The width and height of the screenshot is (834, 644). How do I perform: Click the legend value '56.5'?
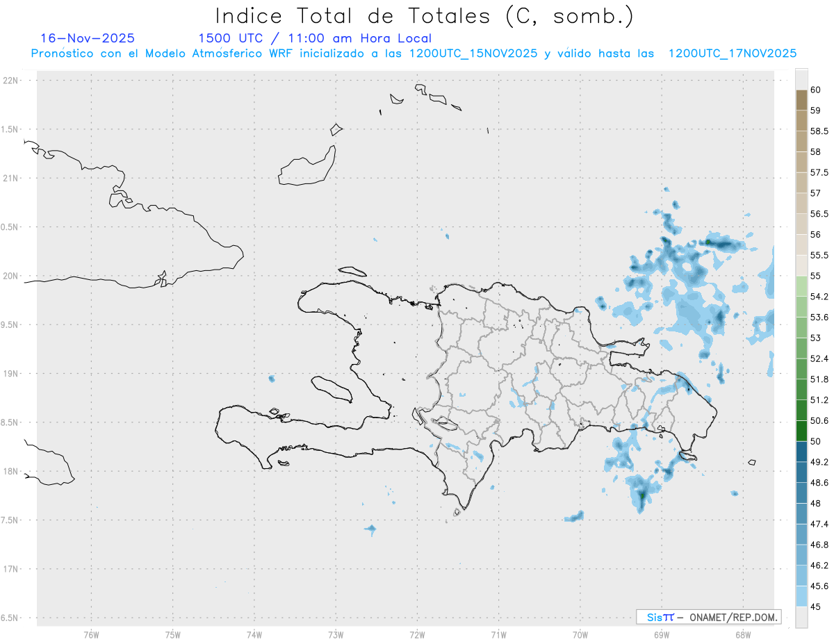[x=819, y=214]
